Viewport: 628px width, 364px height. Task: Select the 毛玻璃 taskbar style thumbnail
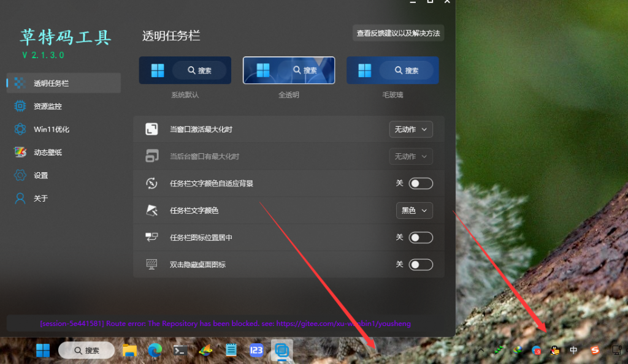point(392,70)
